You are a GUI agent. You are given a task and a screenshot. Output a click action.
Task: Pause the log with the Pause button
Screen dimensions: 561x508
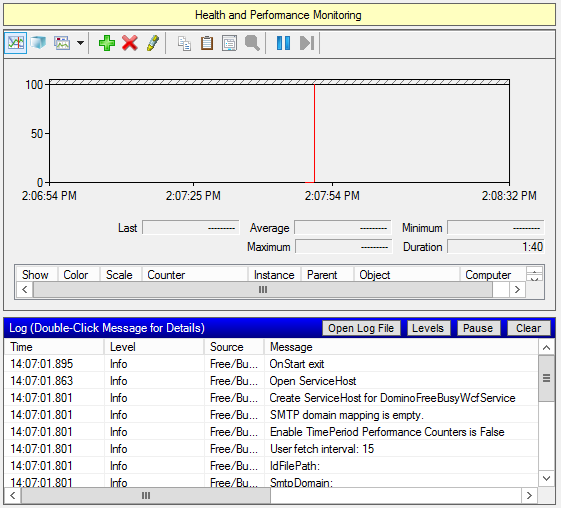(x=478, y=328)
